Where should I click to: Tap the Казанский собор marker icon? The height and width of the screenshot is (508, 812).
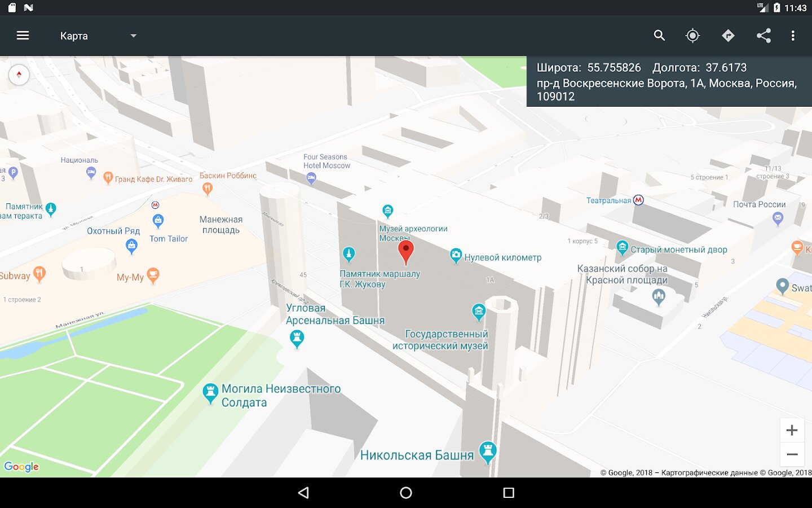pos(659,296)
